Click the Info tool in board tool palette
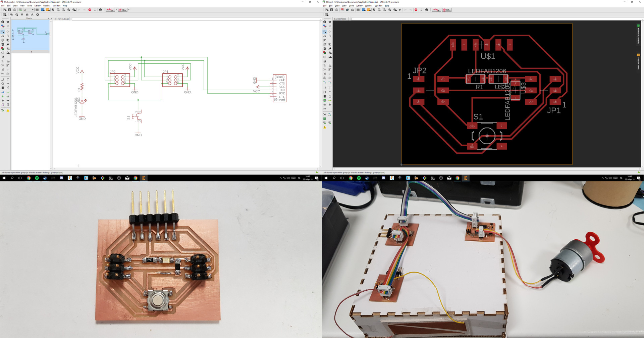 pyautogui.click(x=325, y=22)
